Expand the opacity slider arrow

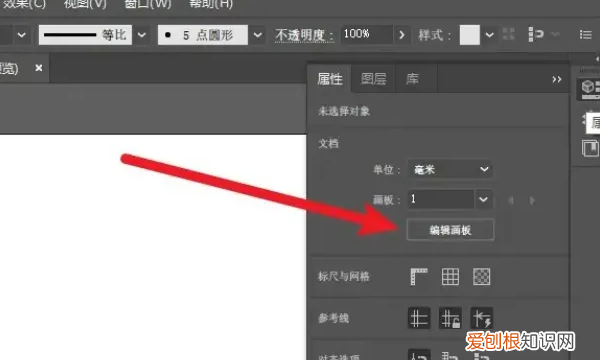click(402, 35)
